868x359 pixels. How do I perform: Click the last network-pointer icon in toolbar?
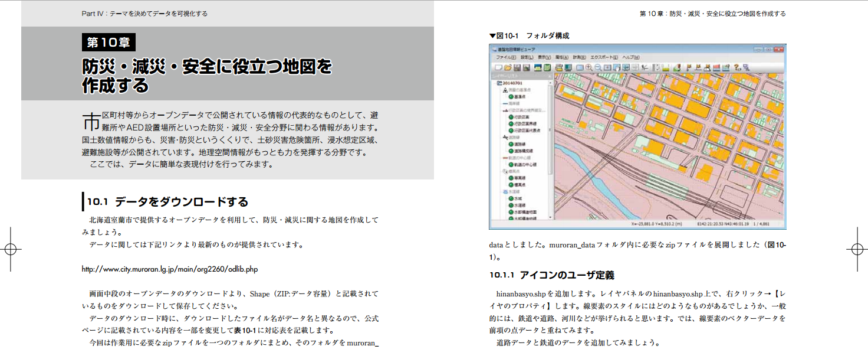pos(746,67)
